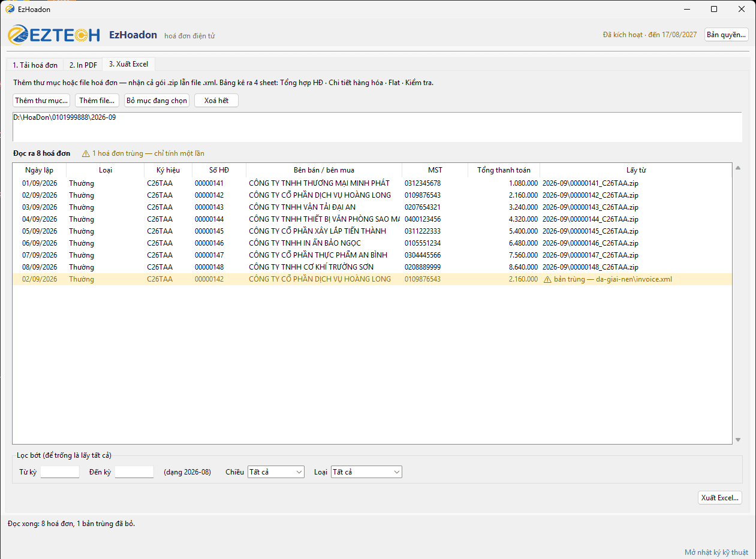Click MST value 0208889999

click(423, 267)
